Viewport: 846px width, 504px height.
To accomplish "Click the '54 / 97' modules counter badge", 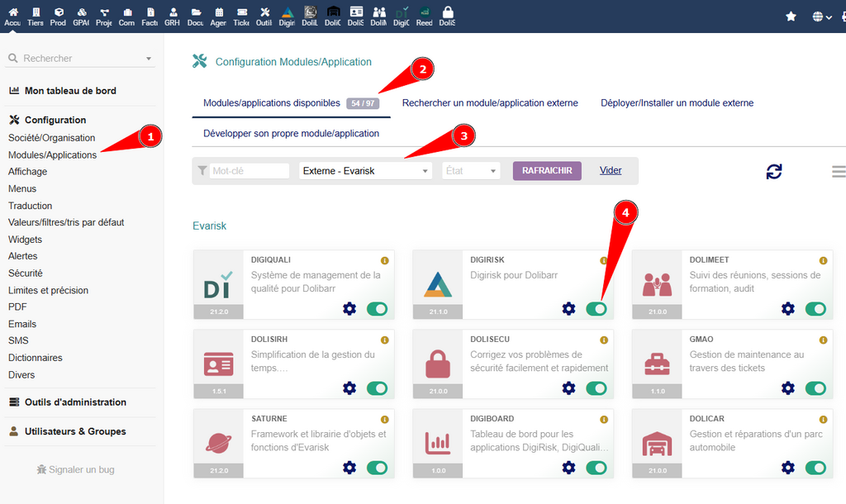I will click(361, 102).
